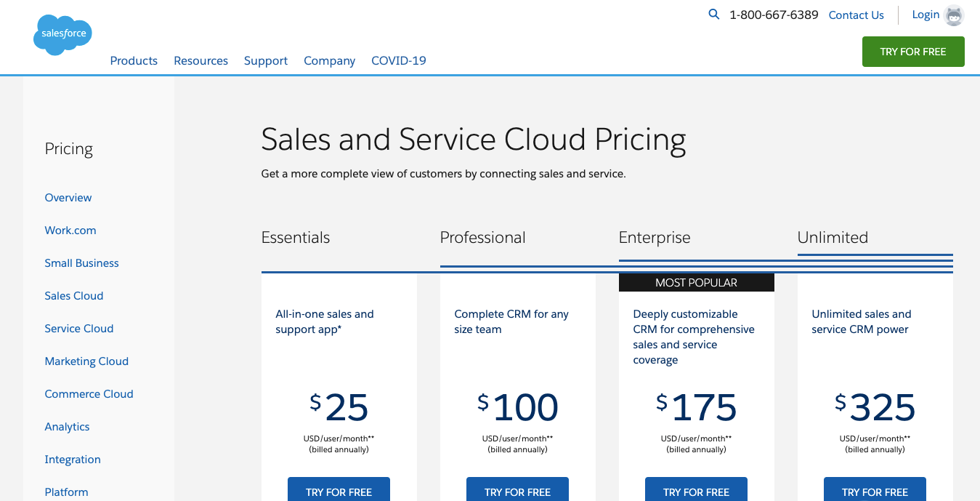Image resolution: width=980 pixels, height=501 pixels.
Task: Select Analytics in the sidebar
Action: (67, 427)
